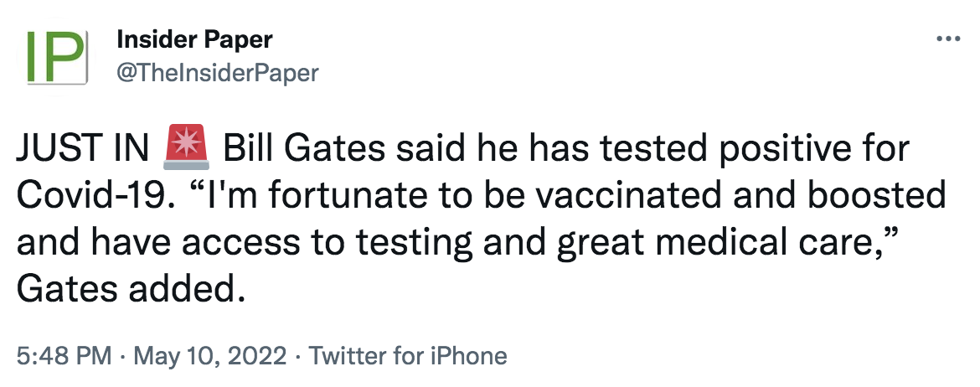Click the red siren emoji
This screenshot has width=980, height=387.
pyautogui.click(x=186, y=148)
